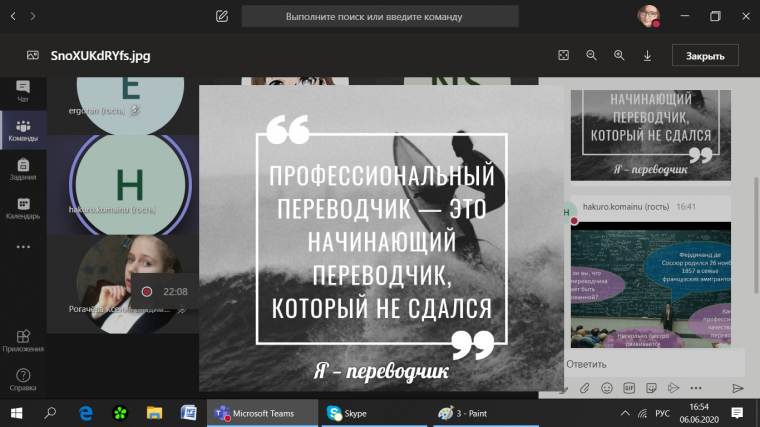Click the Ответить reply field
This screenshot has height=427, width=760.
(x=654, y=364)
